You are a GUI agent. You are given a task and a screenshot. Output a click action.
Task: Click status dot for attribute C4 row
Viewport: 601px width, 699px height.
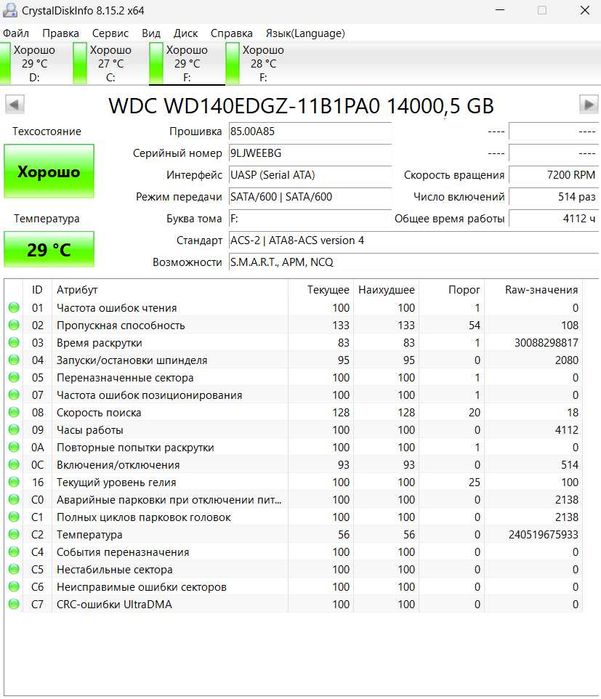[x=14, y=551]
